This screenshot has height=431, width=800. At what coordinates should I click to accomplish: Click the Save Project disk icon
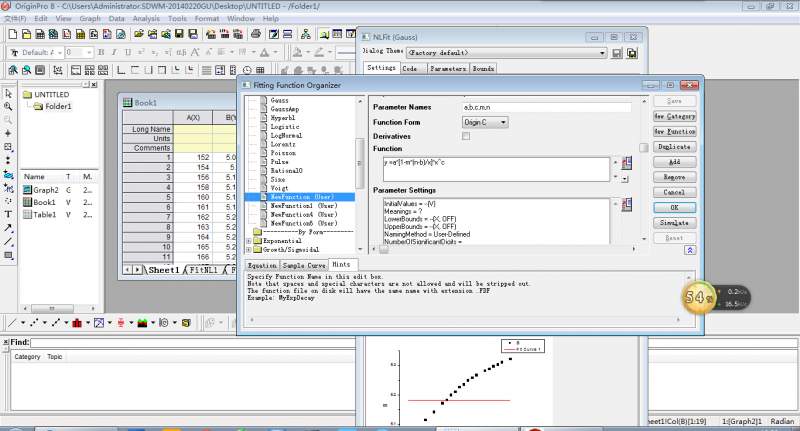tap(177, 34)
